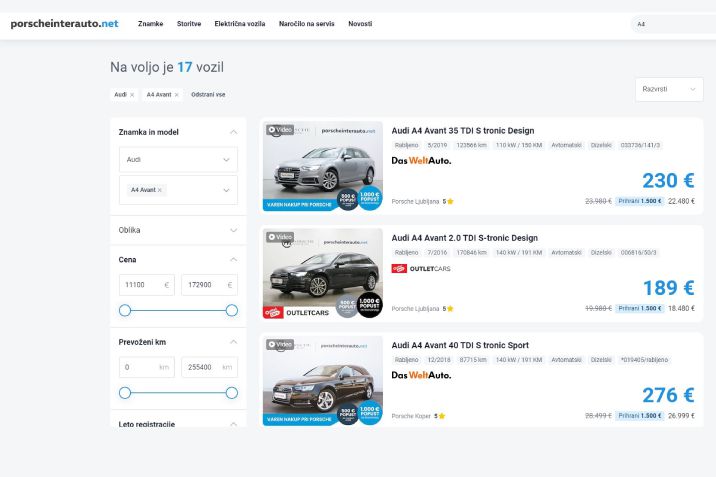
Task: Click the Prevoženi km slider left handle
Action: pos(125,393)
